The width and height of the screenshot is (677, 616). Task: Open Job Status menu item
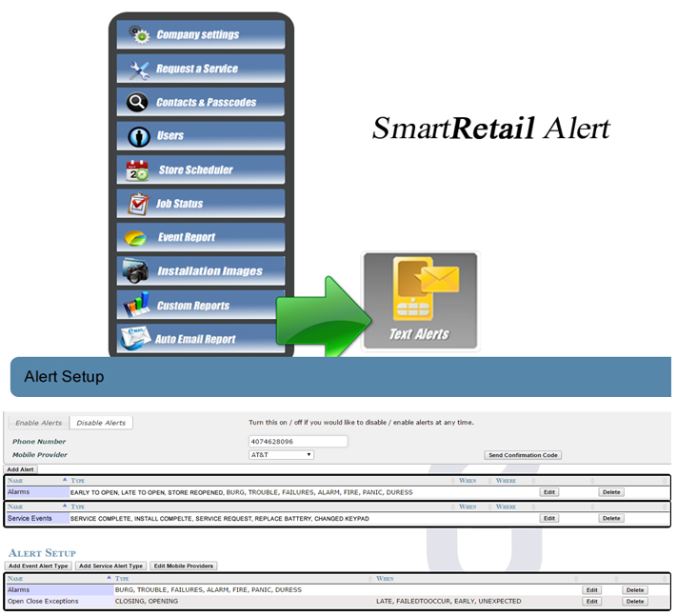[x=200, y=204]
